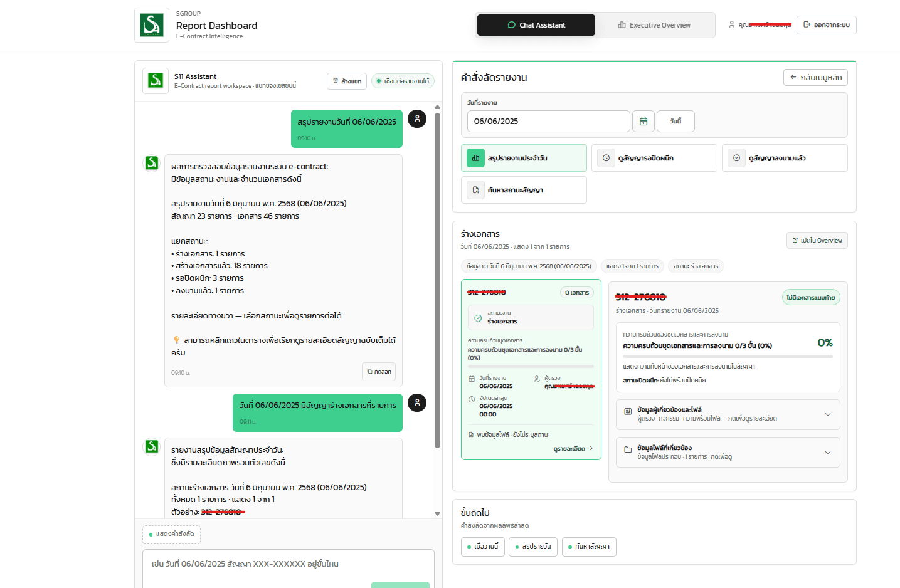Viewport: 900px width, 588px height.
Task: Select the ค้นหาสถานะสัญญา shortcut command
Action: point(524,190)
